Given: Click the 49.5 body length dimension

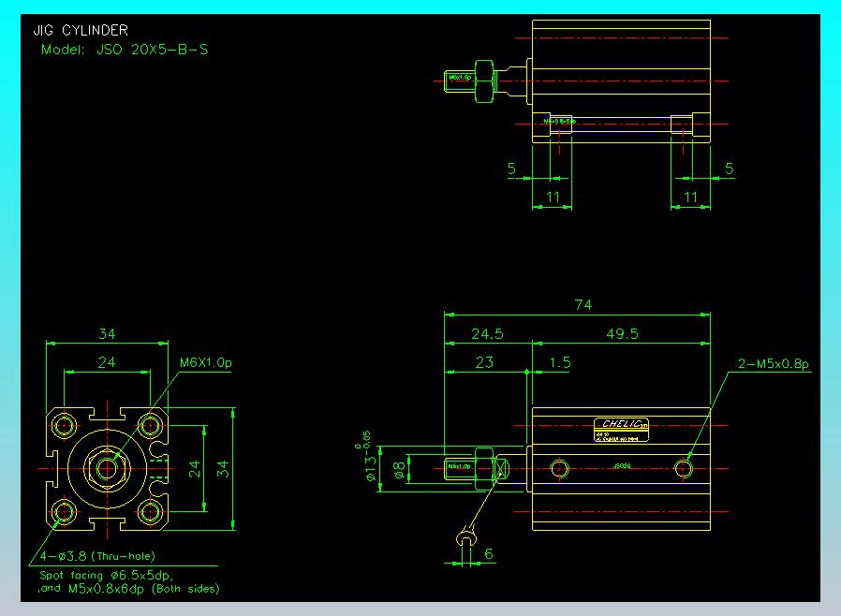Looking at the screenshot, I should tap(621, 333).
